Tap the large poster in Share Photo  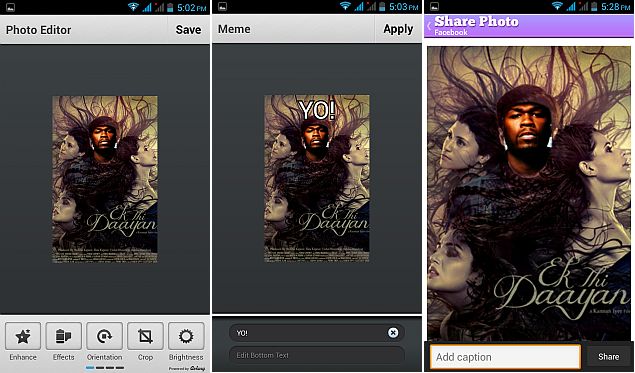(529, 194)
